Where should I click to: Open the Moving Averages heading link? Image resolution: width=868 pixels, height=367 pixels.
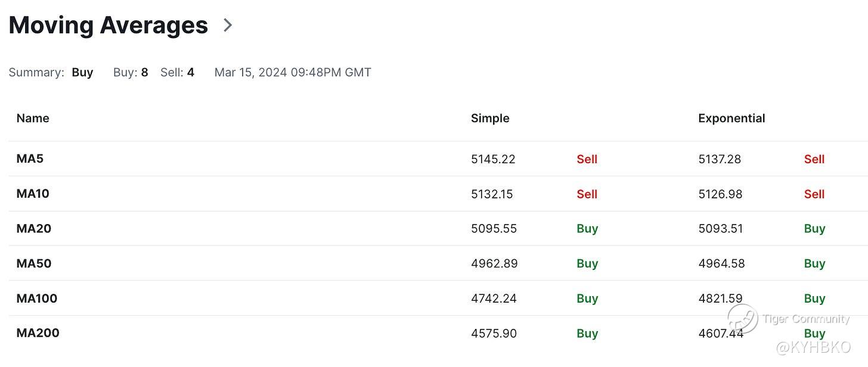(108, 25)
